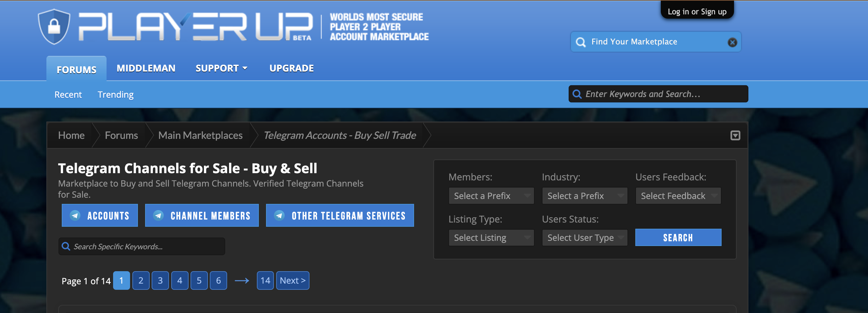Click the Telegram icon on Channel Members

pyautogui.click(x=159, y=215)
